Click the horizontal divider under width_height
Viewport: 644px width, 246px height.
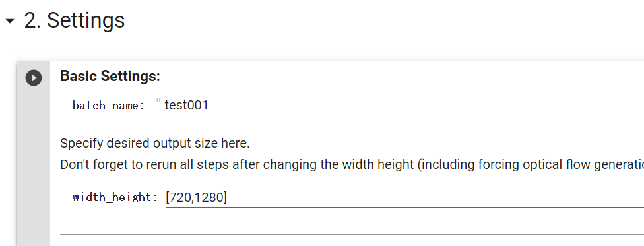pyautogui.click(x=352, y=235)
